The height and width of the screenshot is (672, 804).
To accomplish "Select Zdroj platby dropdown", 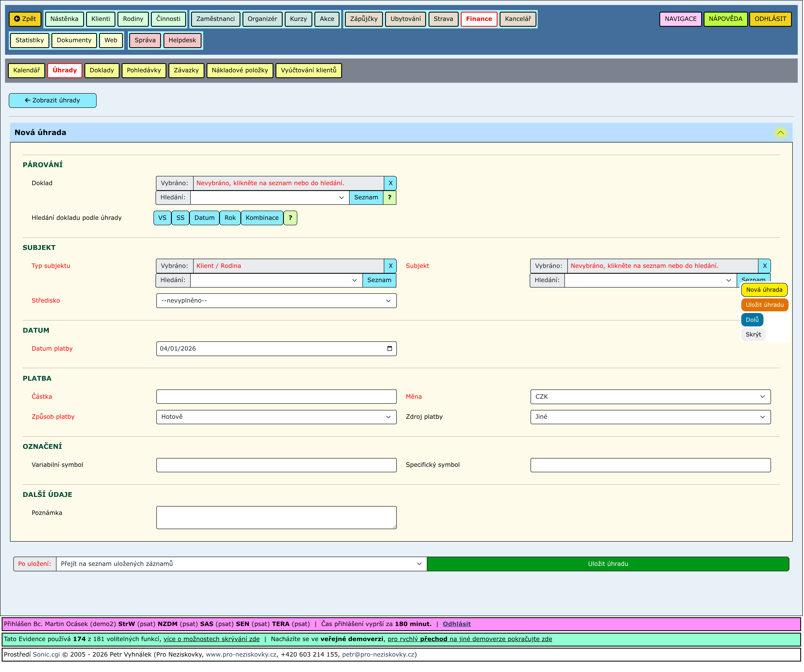I will point(651,417).
